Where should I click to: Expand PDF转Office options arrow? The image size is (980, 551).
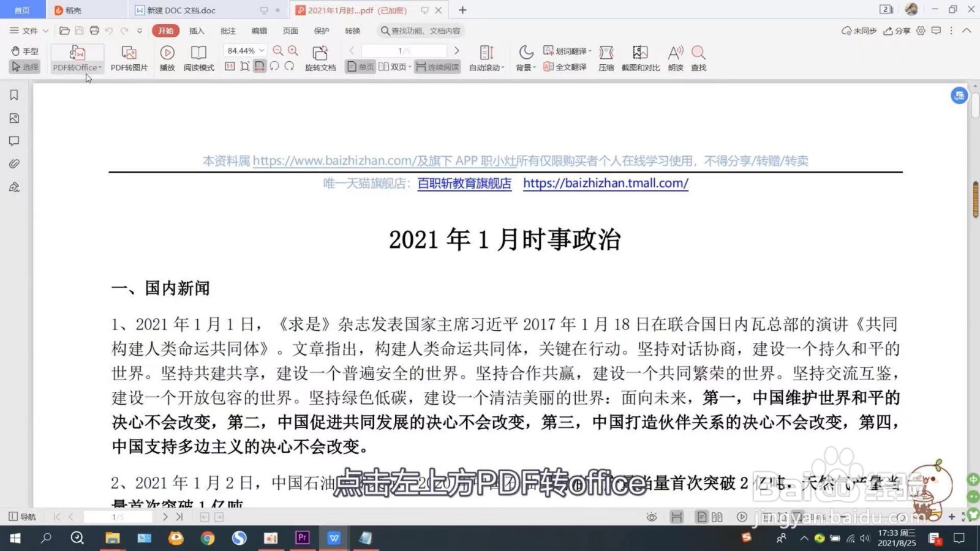[100, 67]
